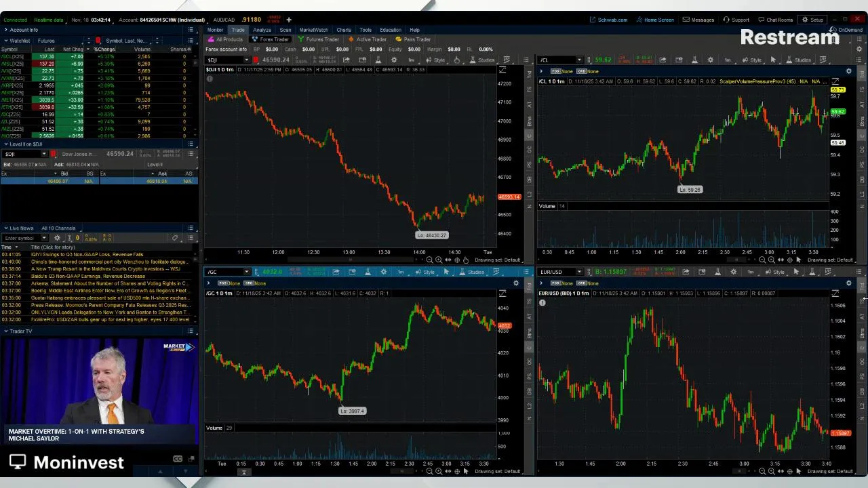Toggle closed captions on Trader TV
Viewport: 868px width, 488px height.
178,459
